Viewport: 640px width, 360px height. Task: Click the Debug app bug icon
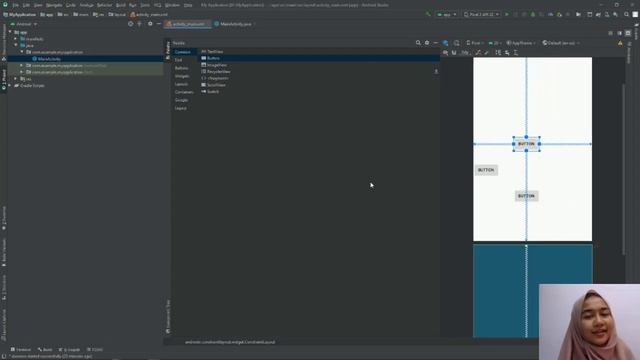click(x=533, y=14)
